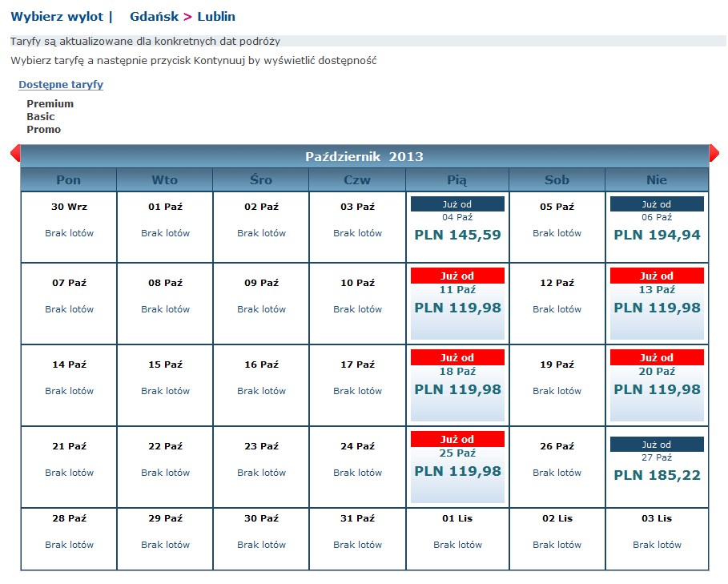
Task: Click the Gdańsk origin city in heading
Action: click(x=154, y=17)
